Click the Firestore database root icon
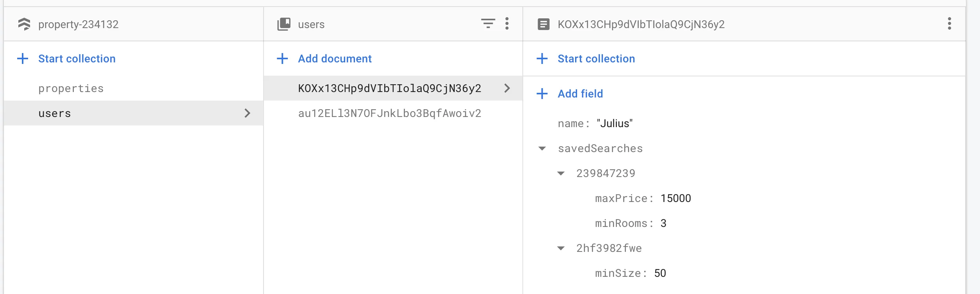980x294 pixels. pos(24,24)
